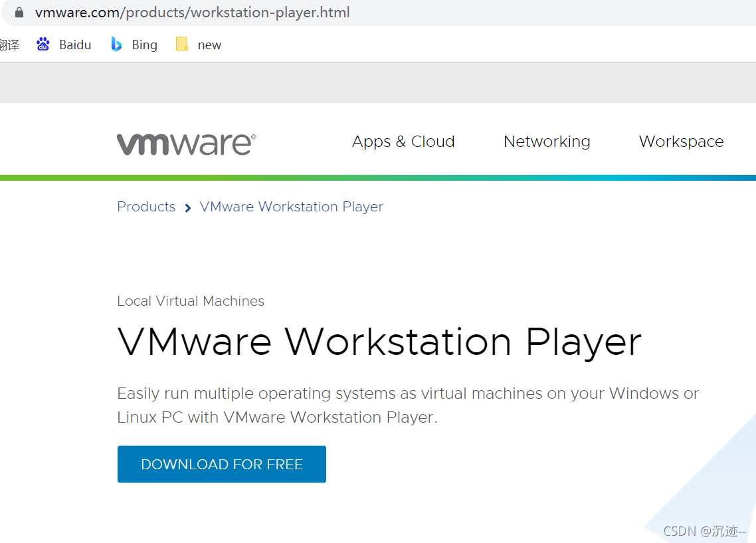Navigate to Products via the breadcrumb link
This screenshot has height=543, width=756.
146,207
